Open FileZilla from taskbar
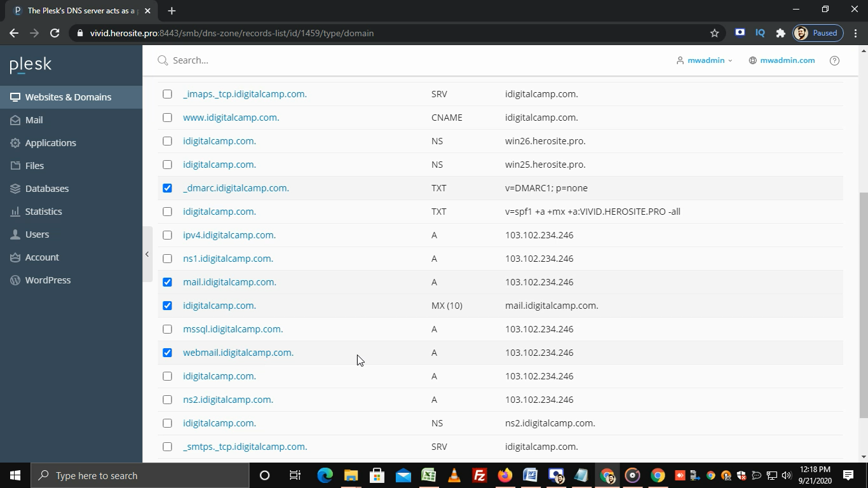The height and width of the screenshot is (488, 868). coord(480,475)
